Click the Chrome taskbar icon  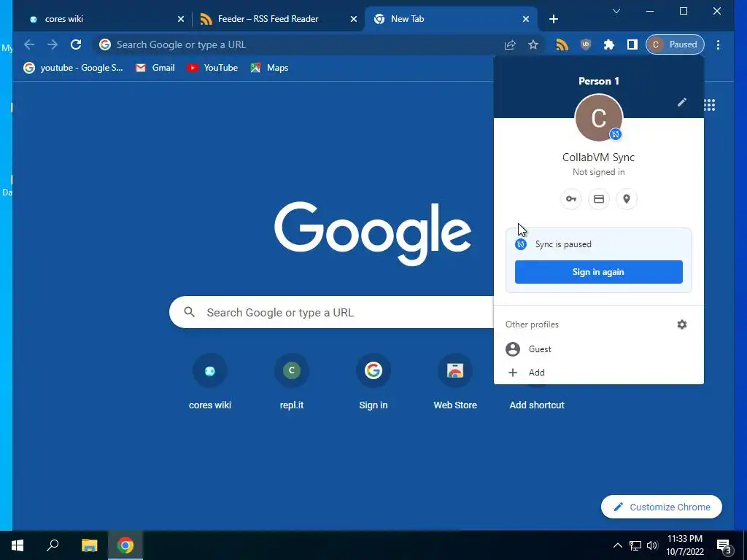(x=125, y=545)
